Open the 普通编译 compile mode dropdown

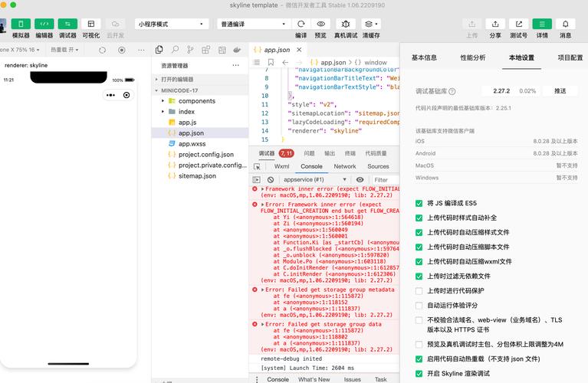(254, 24)
